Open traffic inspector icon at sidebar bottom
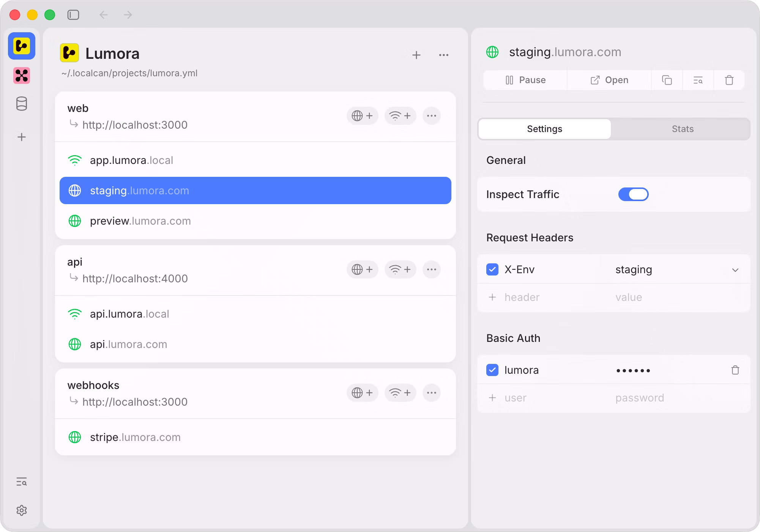The height and width of the screenshot is (532, 760). tap(22, 482)
